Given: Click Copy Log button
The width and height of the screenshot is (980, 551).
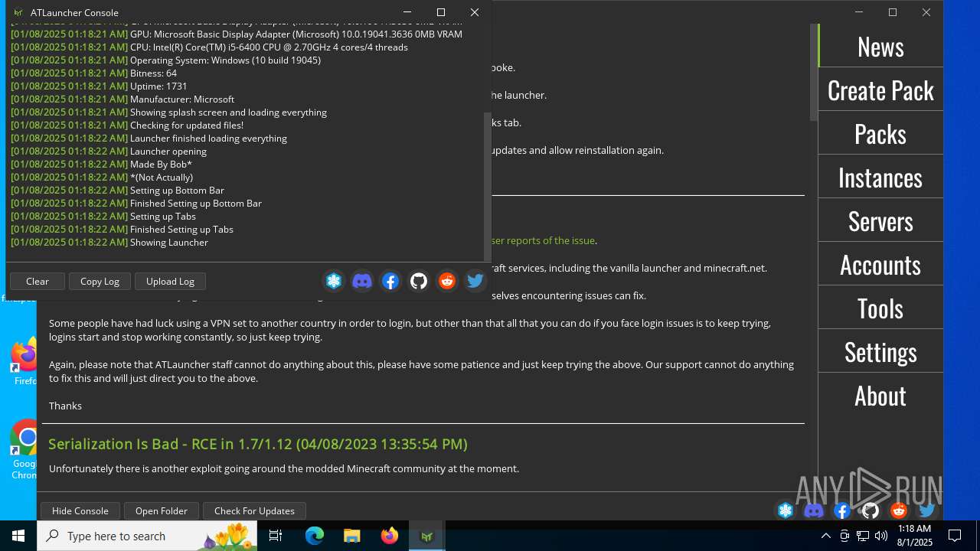Looking at the screenshot, I should pos(100,281).
